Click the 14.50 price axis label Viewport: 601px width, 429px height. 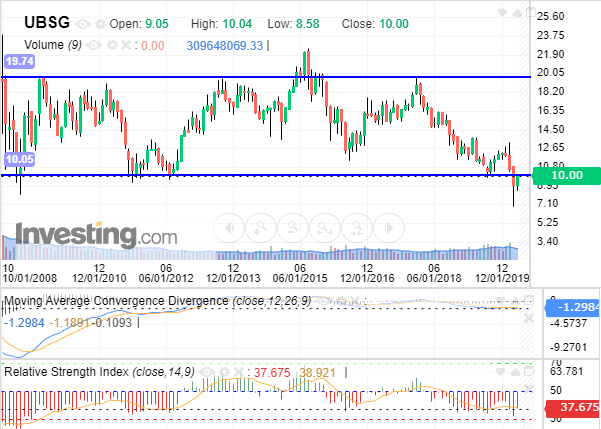(550, 130)
